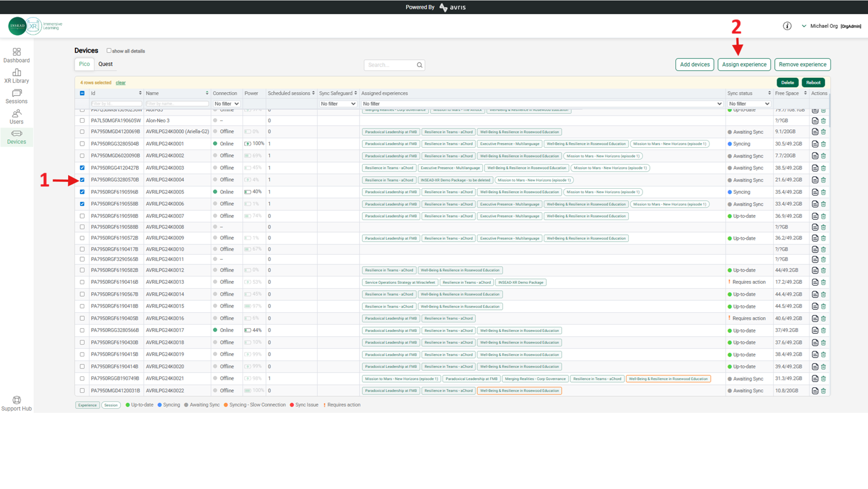868x489 pixels.
Task: Open the Dashboard sidebar icon
Action: tap(16, 52)
